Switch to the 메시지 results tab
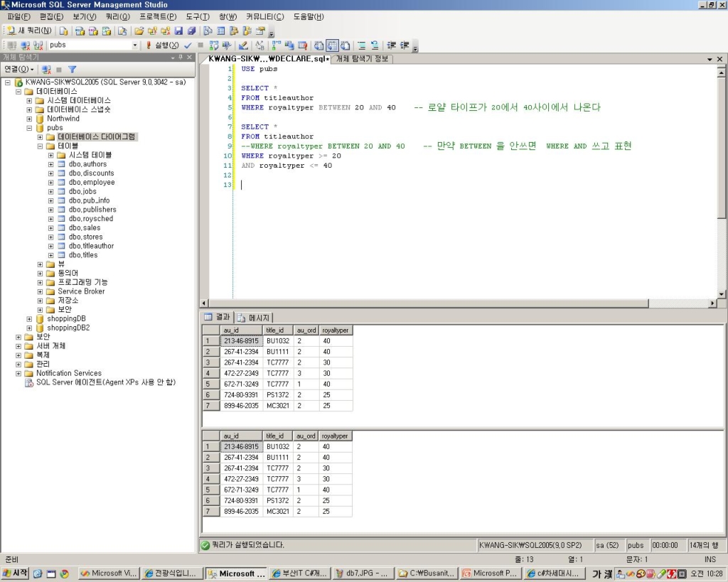The width and height of the screenshot is (728, 582). point(254,318)
